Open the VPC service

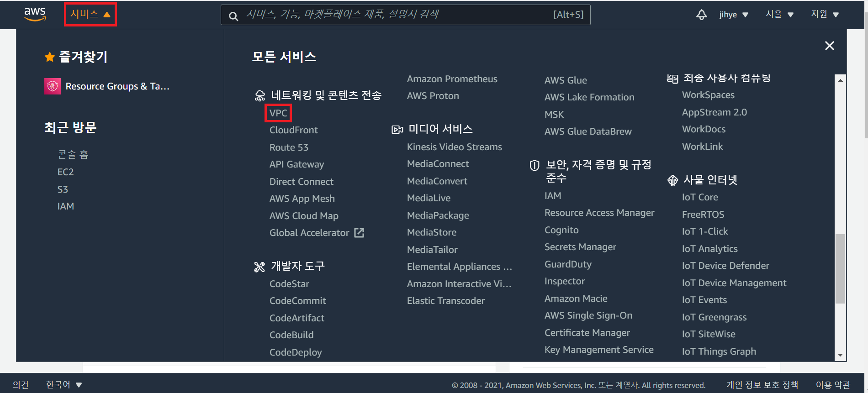point(278,113)
